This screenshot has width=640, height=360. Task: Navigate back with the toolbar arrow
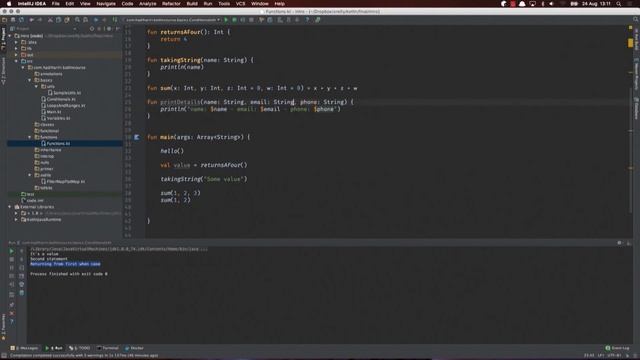(96, 20)
